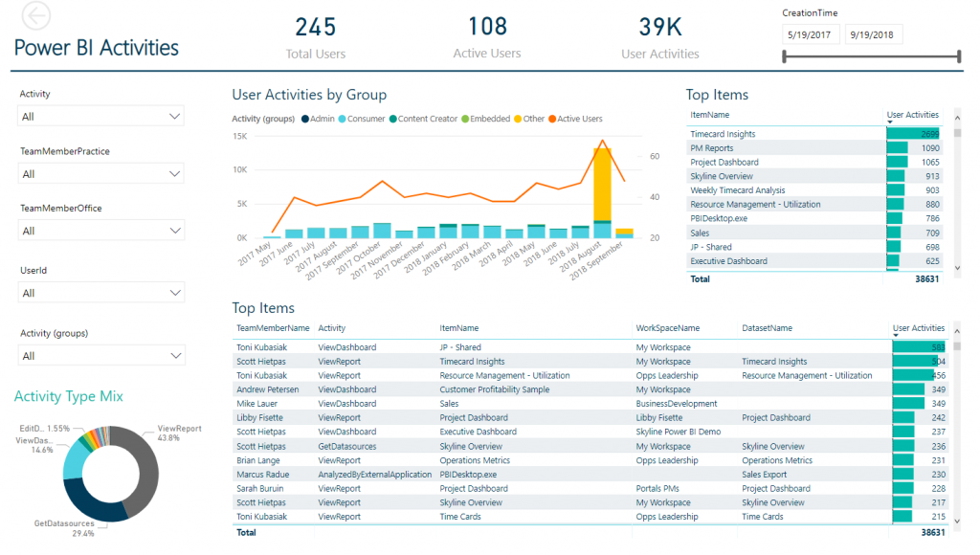Sort by User Activities in upper Top Items table

[912, 115]
